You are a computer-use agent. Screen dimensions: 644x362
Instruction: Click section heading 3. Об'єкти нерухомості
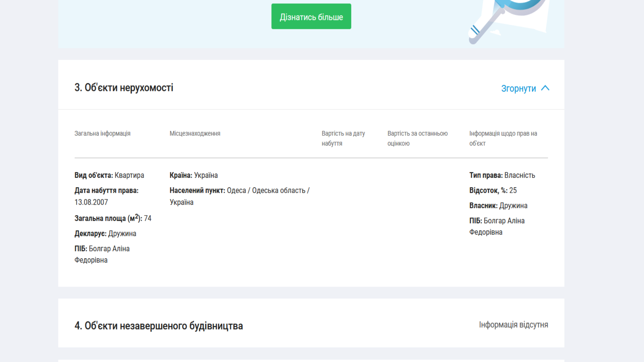[x=124, y=88]
